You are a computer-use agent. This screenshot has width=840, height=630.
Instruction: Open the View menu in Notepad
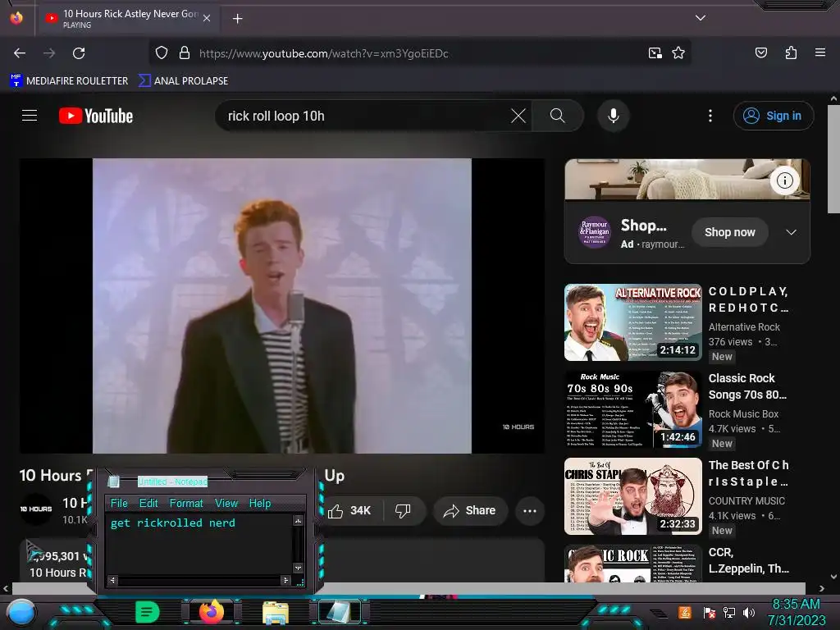click(226, 503)
